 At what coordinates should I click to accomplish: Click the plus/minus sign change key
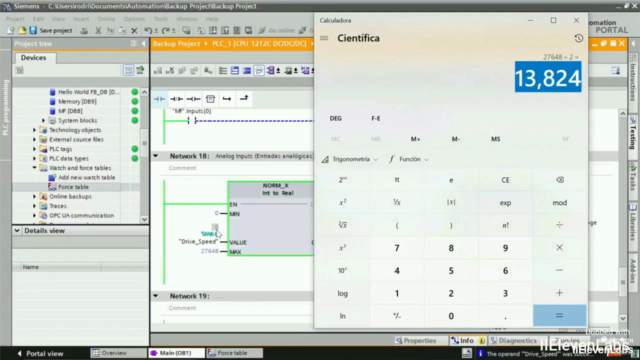pos(397,316)
